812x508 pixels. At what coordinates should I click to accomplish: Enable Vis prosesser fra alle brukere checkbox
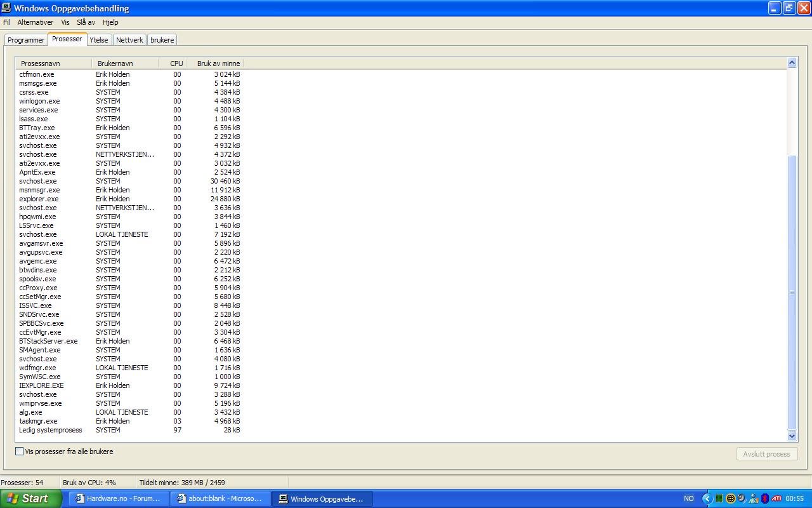pos(20,451)
